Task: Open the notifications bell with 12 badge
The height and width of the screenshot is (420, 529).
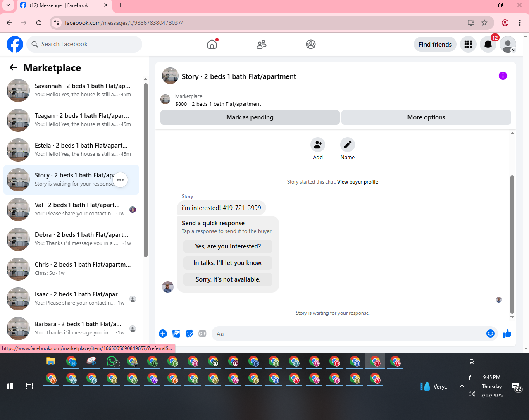Action: (x=488, y=44)
